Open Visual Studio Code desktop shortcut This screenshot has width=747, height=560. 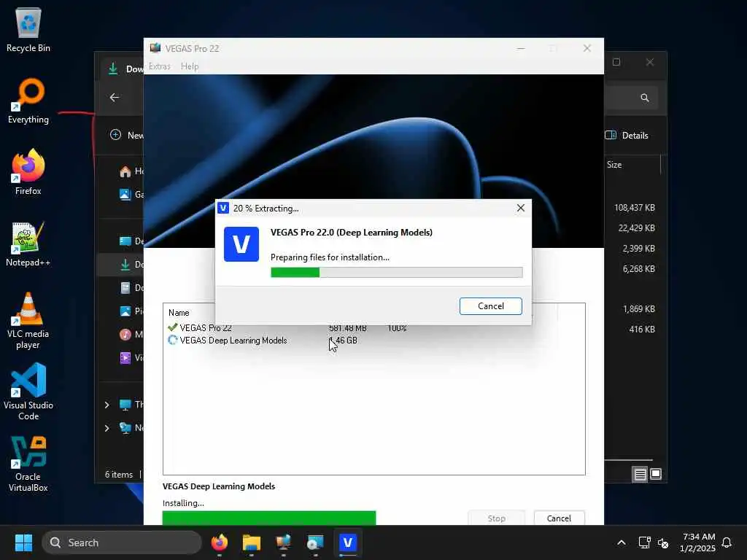28,392
